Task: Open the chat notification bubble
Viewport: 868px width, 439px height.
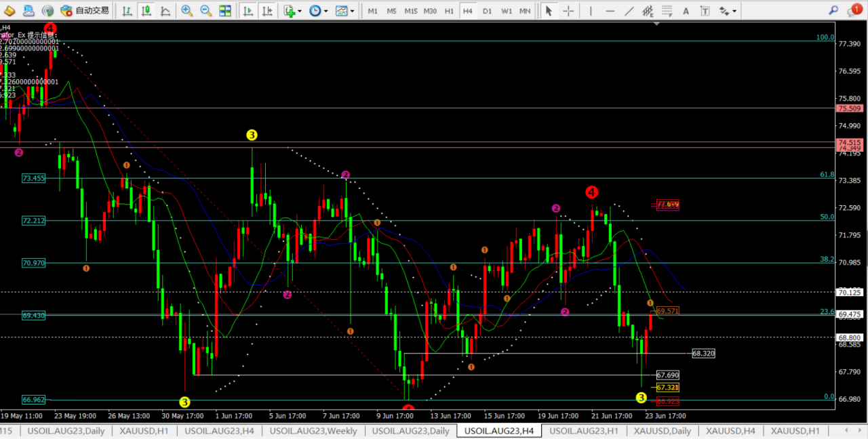Action: point(854,10)
